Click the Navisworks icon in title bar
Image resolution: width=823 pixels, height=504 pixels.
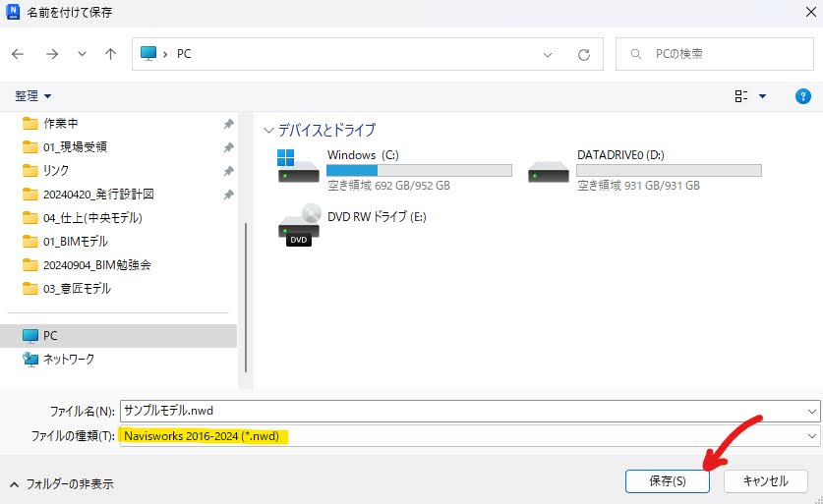[x=13, y=12]
